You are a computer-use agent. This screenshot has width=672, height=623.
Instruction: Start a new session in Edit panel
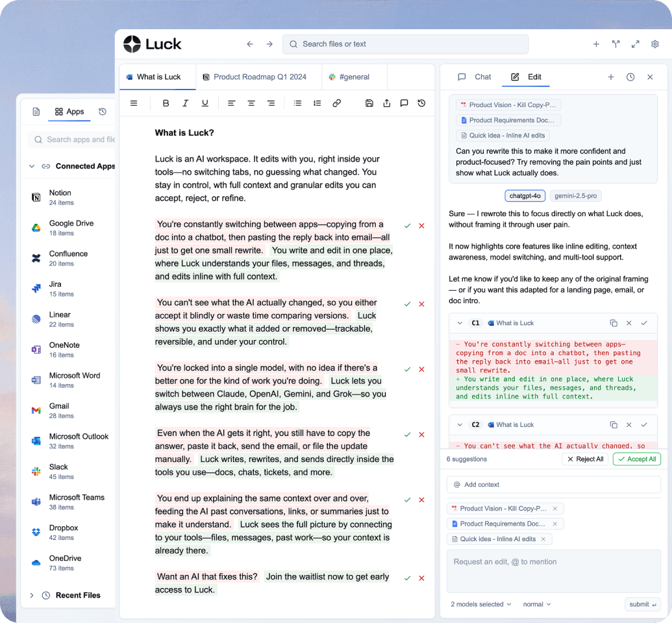(x=611, y=77)
